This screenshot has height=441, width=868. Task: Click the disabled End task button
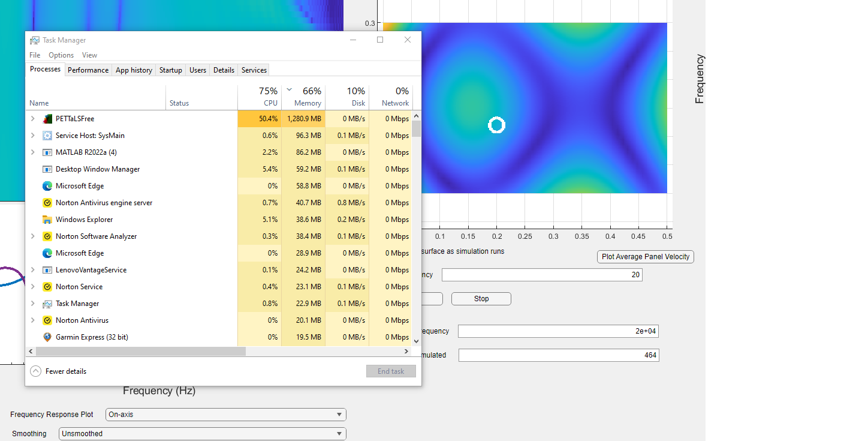pos(391,371)
